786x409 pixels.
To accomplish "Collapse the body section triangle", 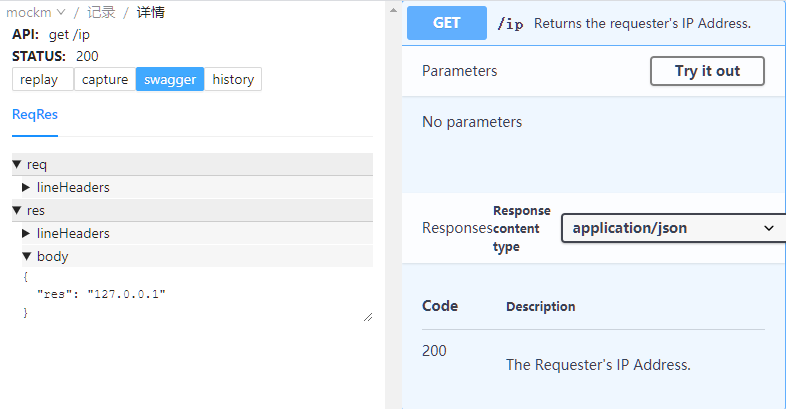I will (27, 256).
